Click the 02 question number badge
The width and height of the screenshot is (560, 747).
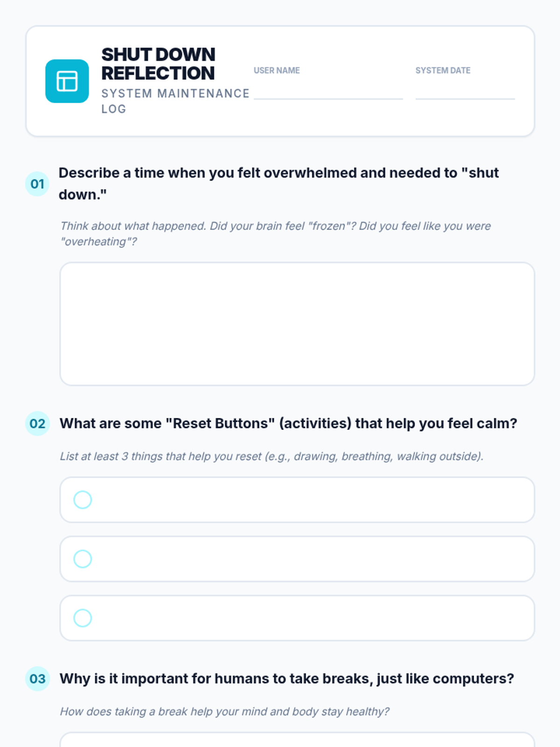click(37, 423)
